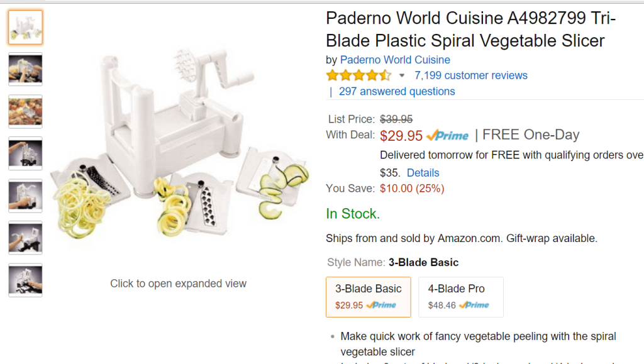View the third thumbnail showing sliced vegetables

25,111
